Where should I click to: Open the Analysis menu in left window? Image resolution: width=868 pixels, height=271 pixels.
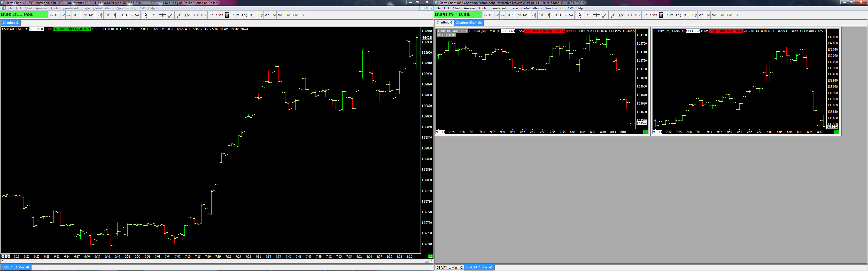[x=41, y=8]
